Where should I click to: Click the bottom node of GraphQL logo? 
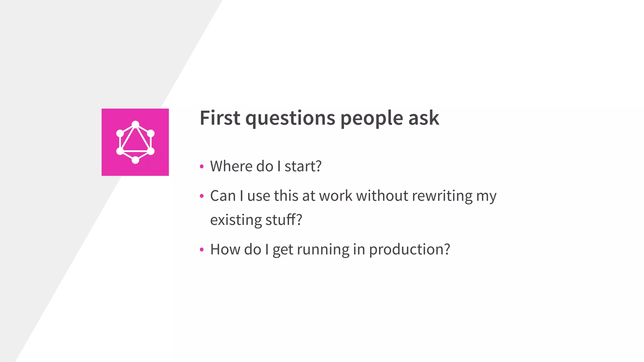point(135,160)
